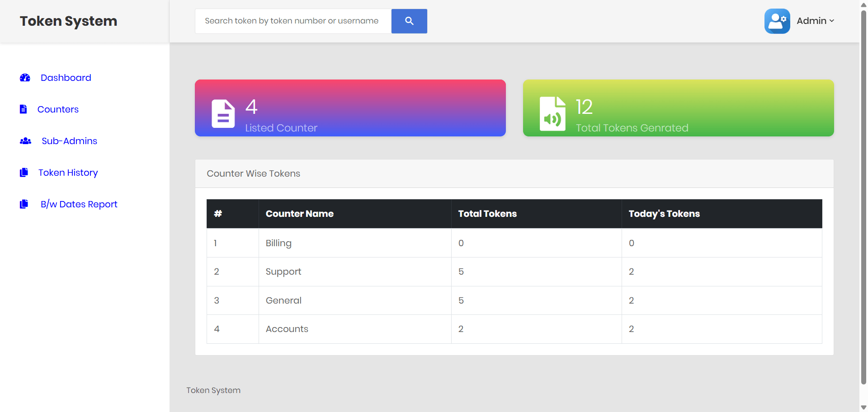Viewport: 868px width, 412px height.
Task: Click the speaker icon on Total Tokens card
Action: pyautogui.click(x=552, y=114)
